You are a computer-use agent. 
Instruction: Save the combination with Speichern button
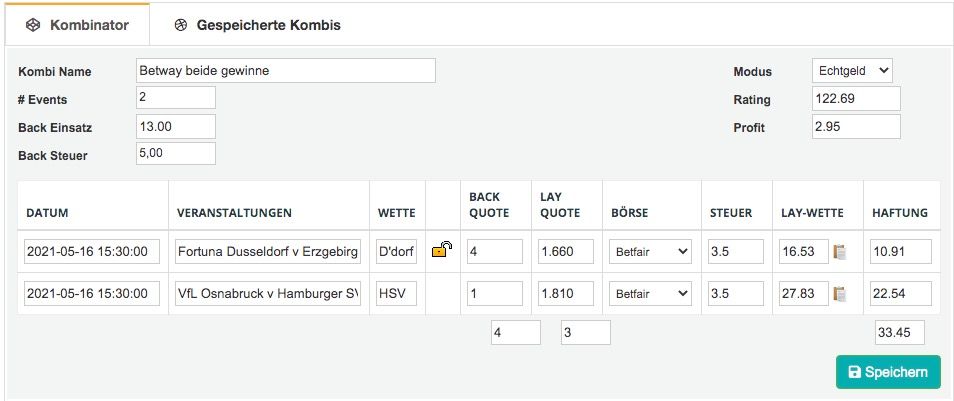888,372
